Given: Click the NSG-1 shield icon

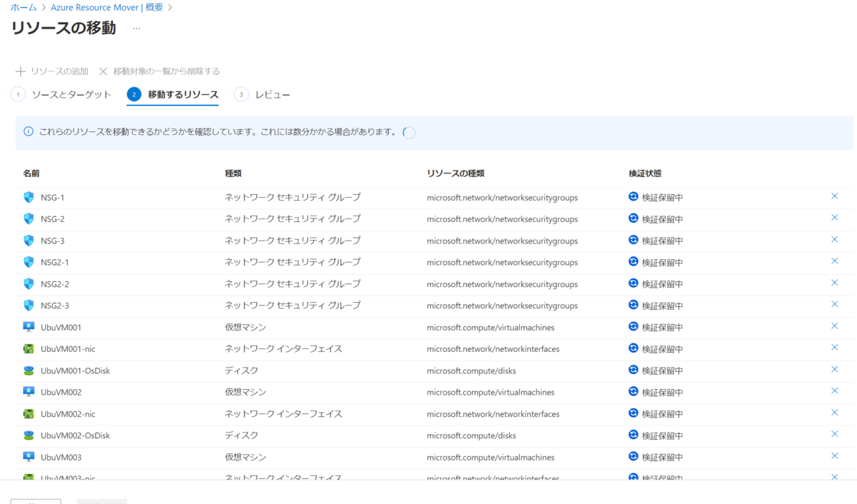Looking at the screenshot, I should 29,197.
